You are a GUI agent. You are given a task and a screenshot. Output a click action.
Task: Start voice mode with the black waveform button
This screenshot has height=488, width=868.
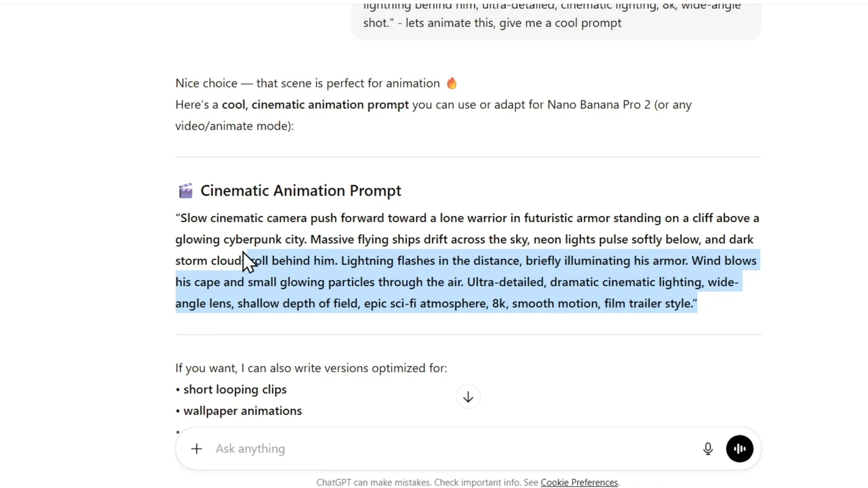pos(740,449)
